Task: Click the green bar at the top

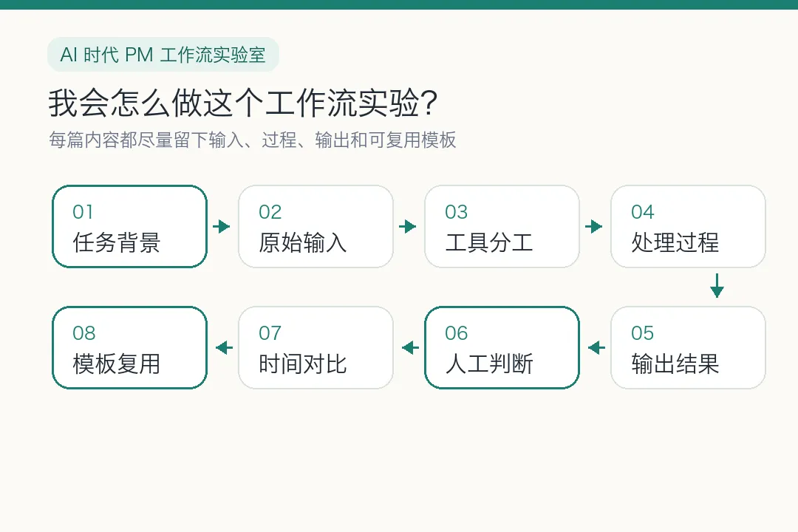Action: 399,4
